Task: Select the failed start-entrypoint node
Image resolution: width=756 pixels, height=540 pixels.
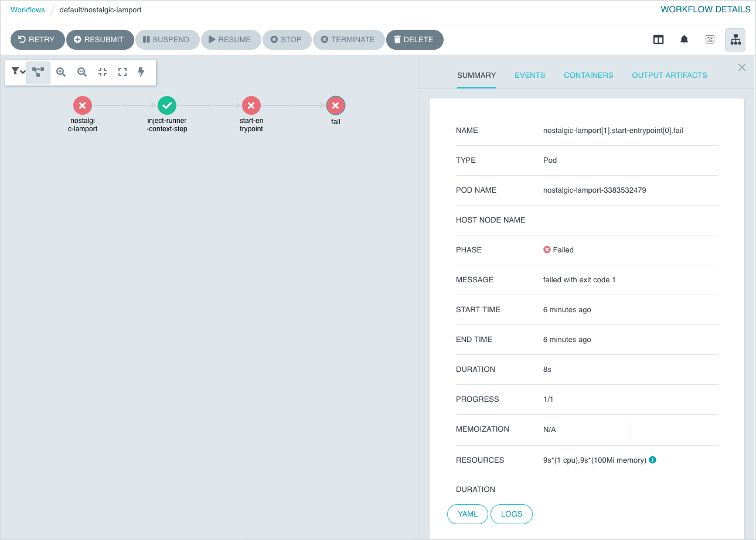Action: point(251,105)
